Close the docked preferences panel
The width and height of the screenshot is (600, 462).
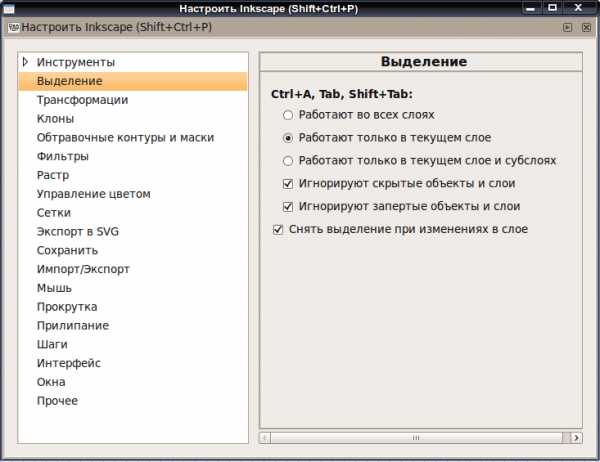(586, 27)
